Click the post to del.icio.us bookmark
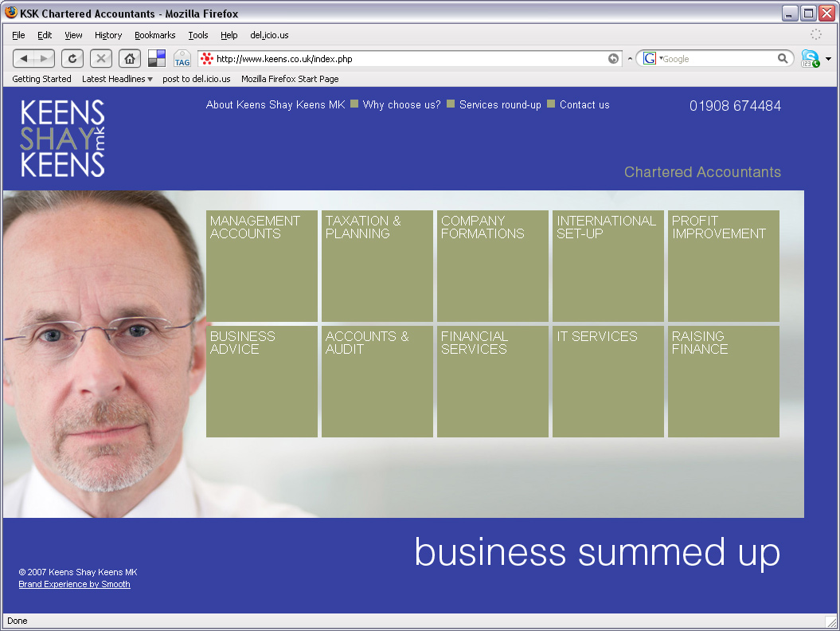Screen dimensions: 840x631 coord(197,79)
